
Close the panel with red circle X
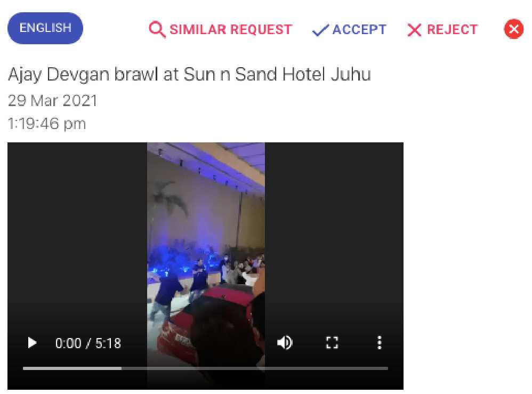pos(514,29)
